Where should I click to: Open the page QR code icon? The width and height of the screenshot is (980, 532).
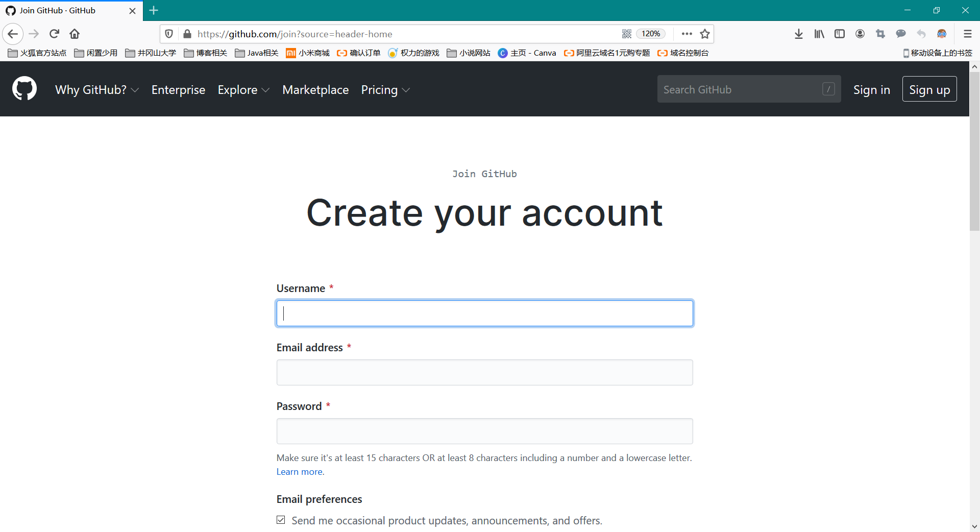coord(627,34)
